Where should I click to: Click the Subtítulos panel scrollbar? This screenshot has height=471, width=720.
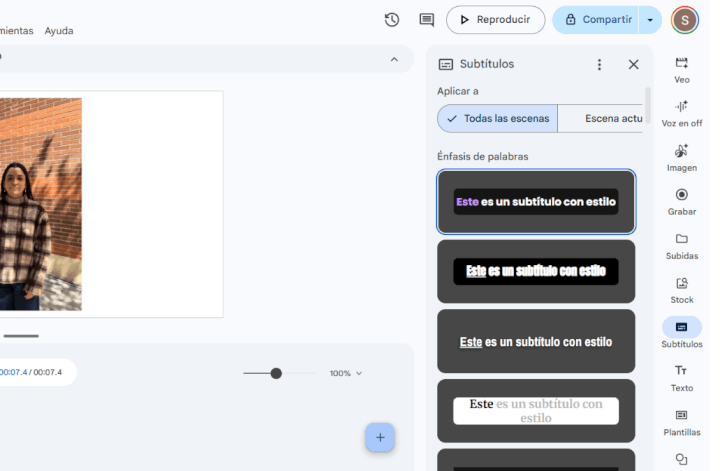coord(648,105)
